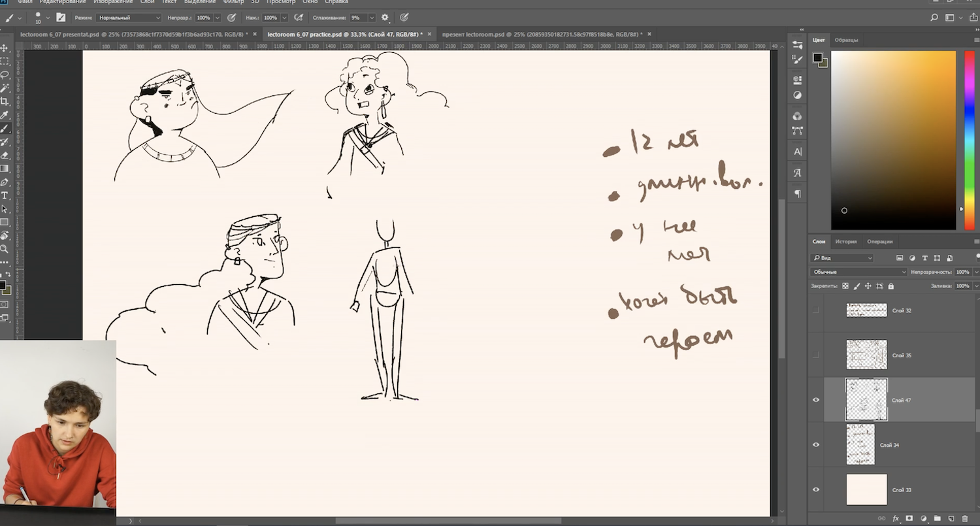Select the Type tool in the left toolbar
Image resolution: width=980 pixels, height=526 pixels.
[x=5, y=195]
